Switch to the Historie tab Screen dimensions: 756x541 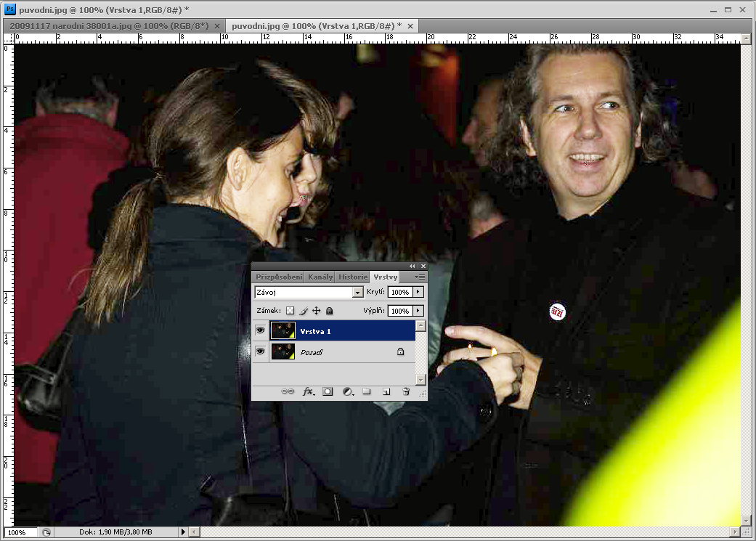coord(352,277)
